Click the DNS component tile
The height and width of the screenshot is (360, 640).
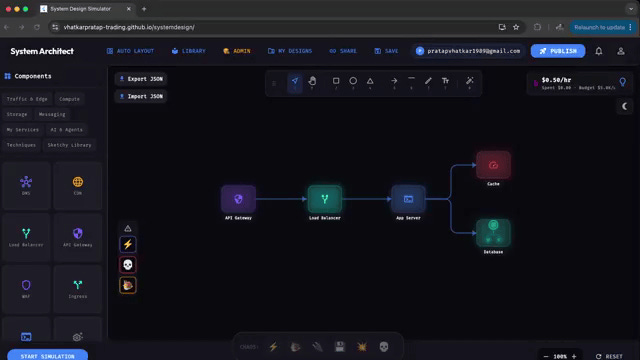(26, 186)
